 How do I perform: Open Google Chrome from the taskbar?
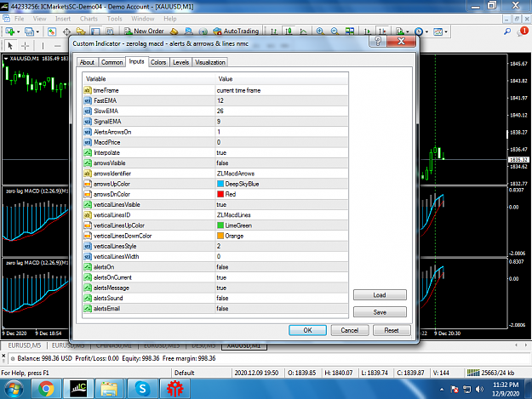pos(46,389)
